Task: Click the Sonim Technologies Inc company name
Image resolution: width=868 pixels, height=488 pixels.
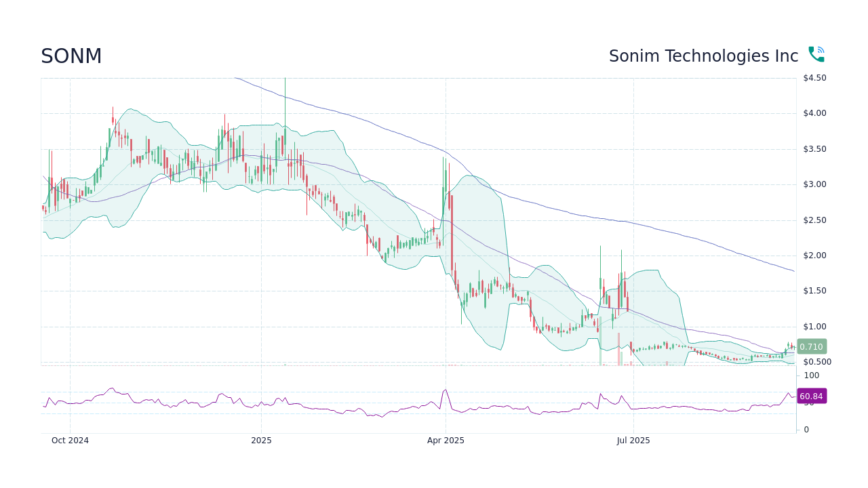Action: click(x=703, y=56)
